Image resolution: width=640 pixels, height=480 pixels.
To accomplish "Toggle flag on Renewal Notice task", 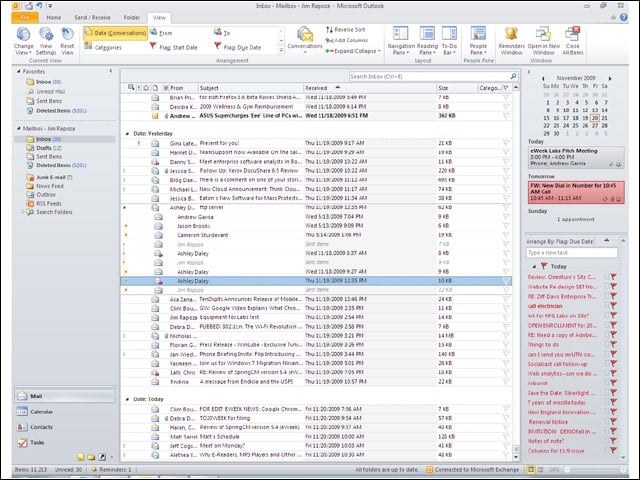I will [x=613, y=422].
